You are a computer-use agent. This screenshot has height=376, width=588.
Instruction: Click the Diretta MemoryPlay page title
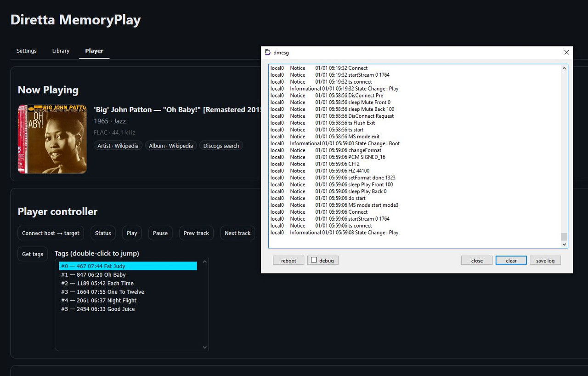(75, 20)
